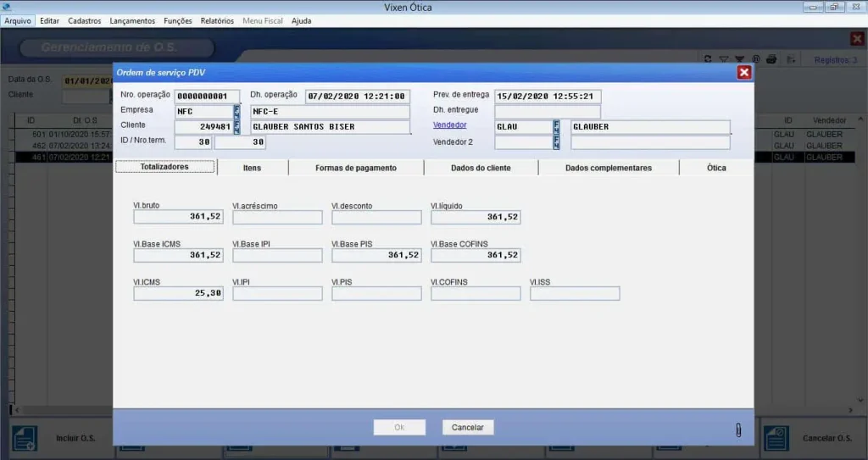Open the Formas de pagamento tab
The image size is (868, 460).
pyautogui.click(x=355, y=168)
